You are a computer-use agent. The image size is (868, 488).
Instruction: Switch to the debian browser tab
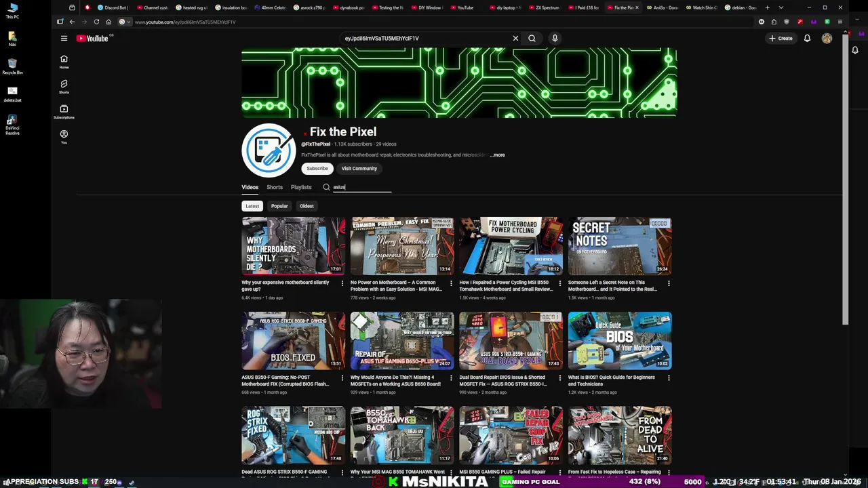coord(741,7)
